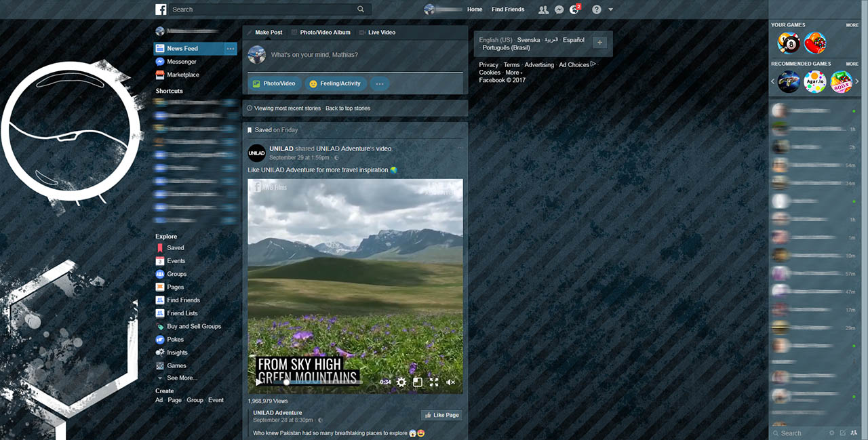Open News Feed options ellipsis button
The height and width of the screenshot is (440, 868).
[x=231, y=49]
